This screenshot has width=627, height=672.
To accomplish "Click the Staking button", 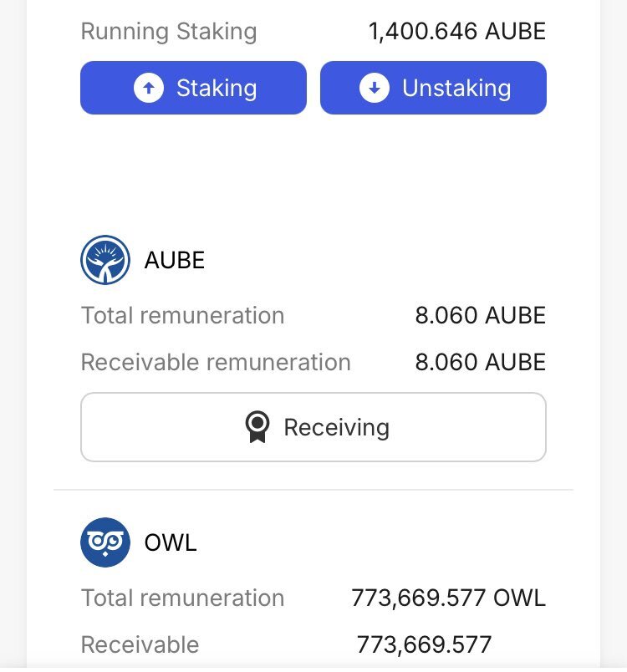I will click(x=193, y=88).
